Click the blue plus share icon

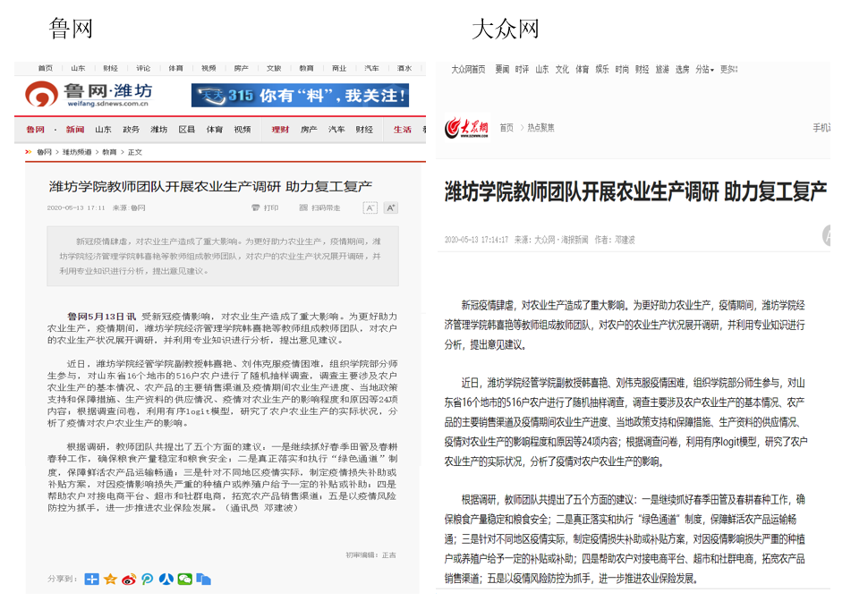(92, 579)
